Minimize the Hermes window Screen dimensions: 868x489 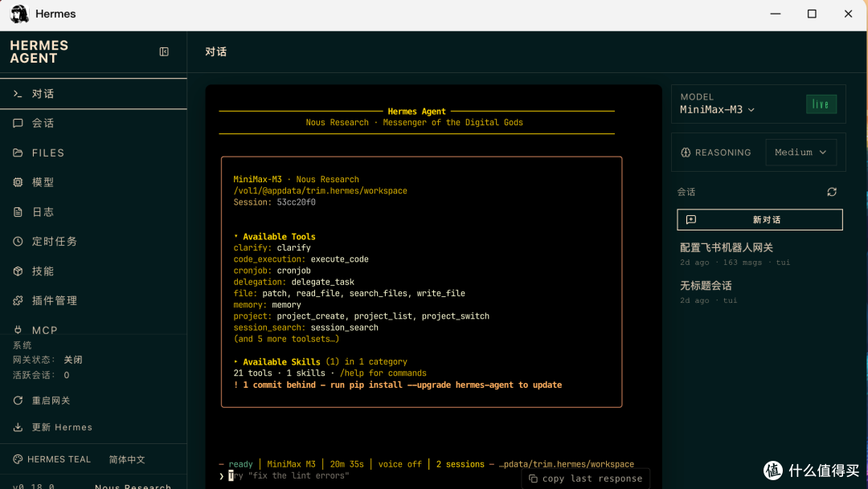coord(776,14)
